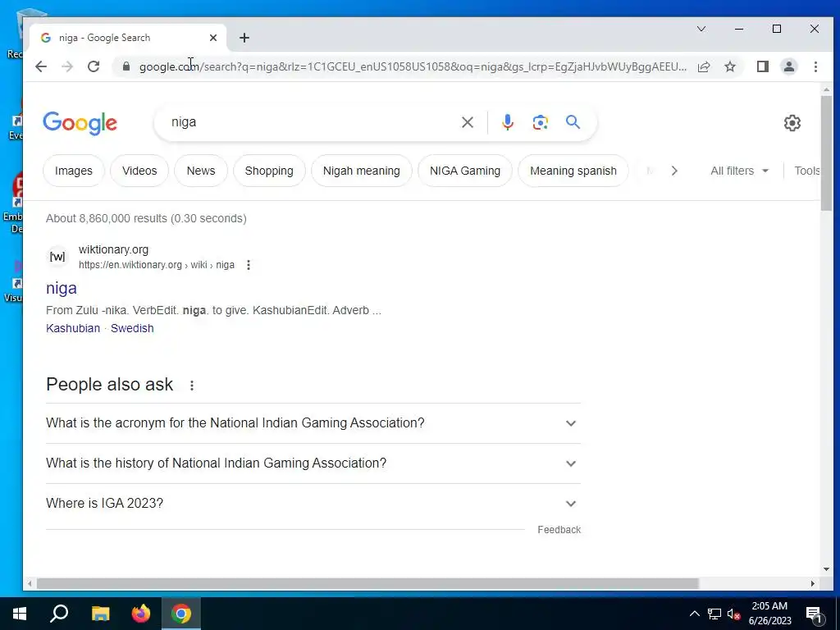Open the Windows Start menu

click(20, 614)
